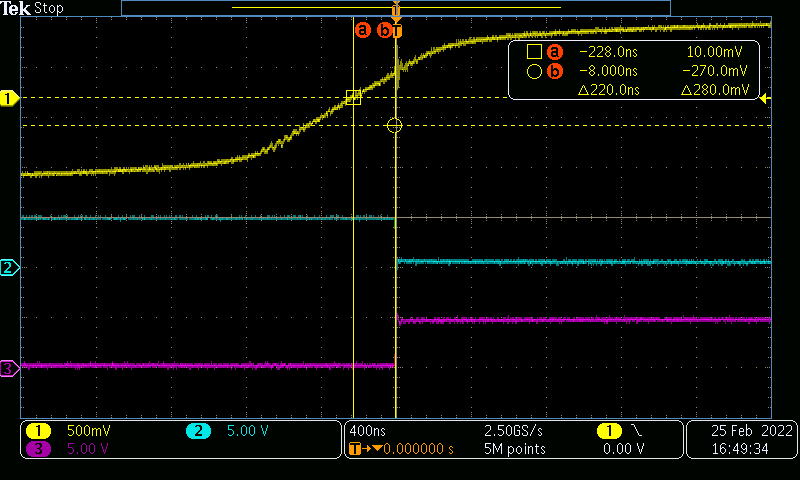Toggle the channel 2 5.00 V badge

click(230, 431)
